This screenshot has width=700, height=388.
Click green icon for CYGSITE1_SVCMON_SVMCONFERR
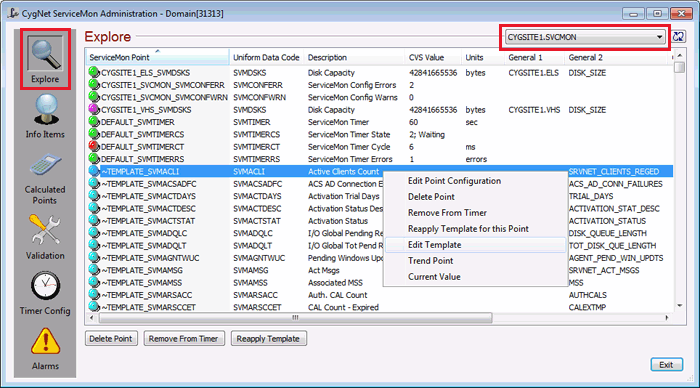click(x=93, y=84)
